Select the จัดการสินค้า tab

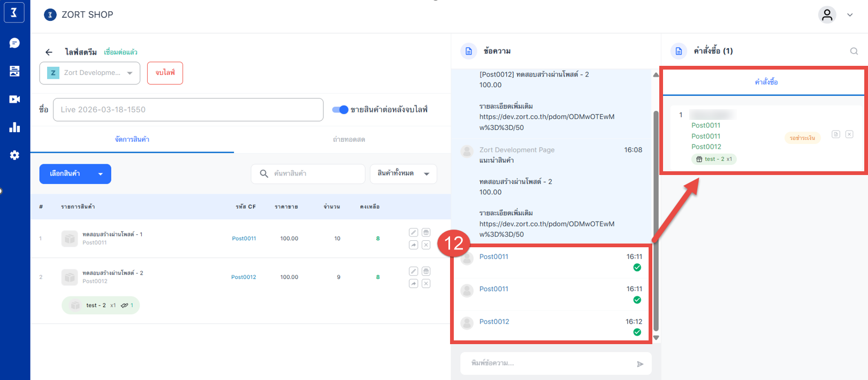coord(132,140)
